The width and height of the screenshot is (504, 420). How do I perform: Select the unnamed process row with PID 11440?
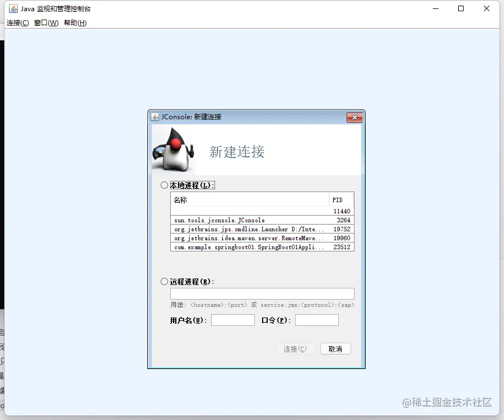tap(262, 211)
